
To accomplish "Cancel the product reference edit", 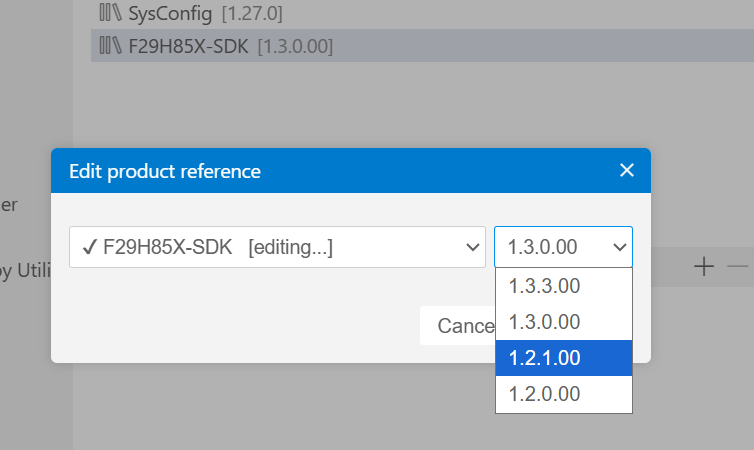I will click(x=458, y=326).
